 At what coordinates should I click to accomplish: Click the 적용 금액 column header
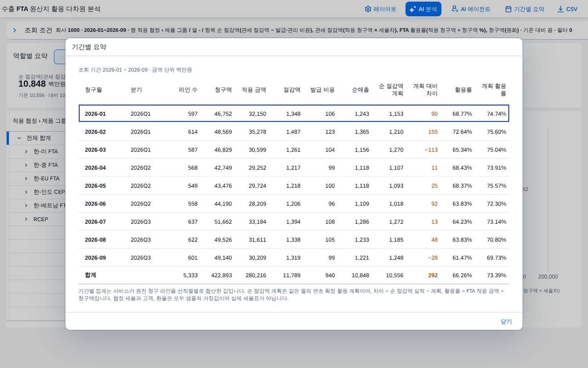pos(254,90)
